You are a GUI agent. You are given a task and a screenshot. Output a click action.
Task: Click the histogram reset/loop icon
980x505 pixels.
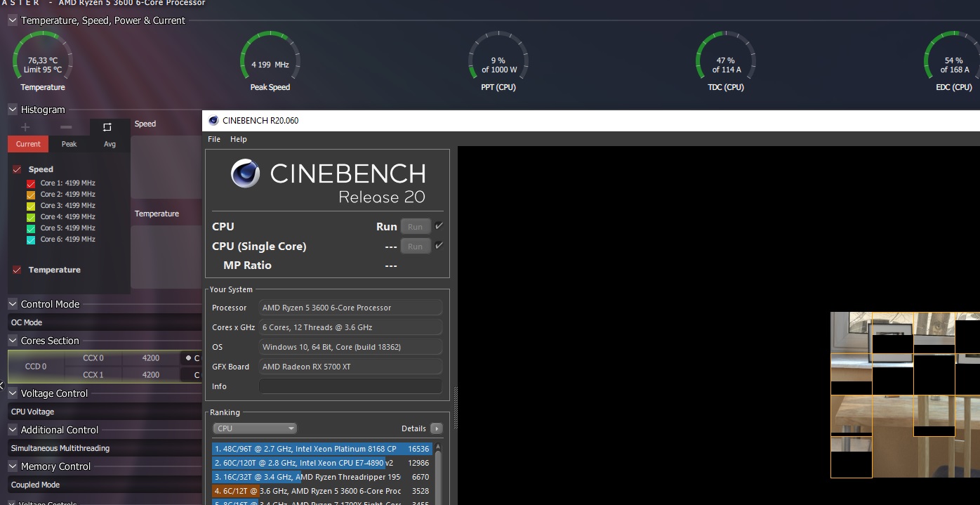[x=107, y=127]
